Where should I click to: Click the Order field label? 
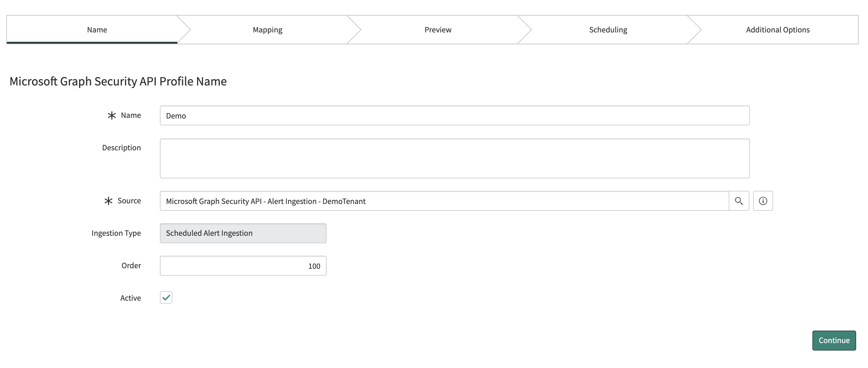(131, 265)
